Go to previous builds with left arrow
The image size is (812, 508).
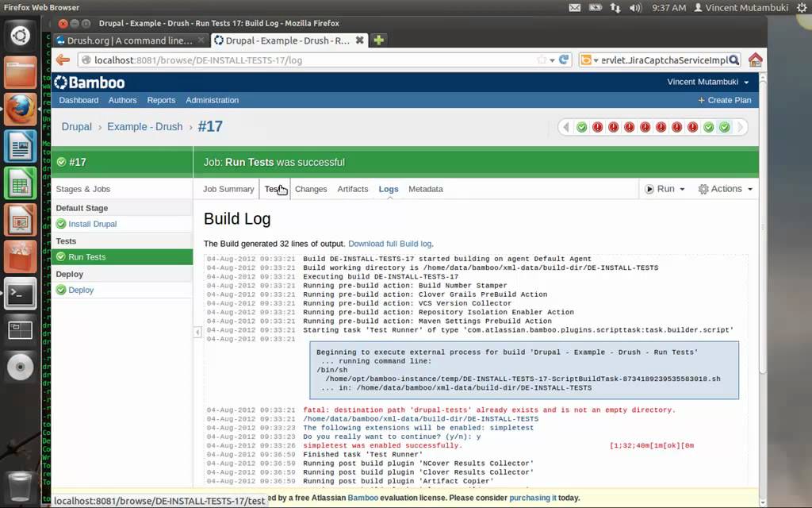pyautogui.click(x=566, y=127)
